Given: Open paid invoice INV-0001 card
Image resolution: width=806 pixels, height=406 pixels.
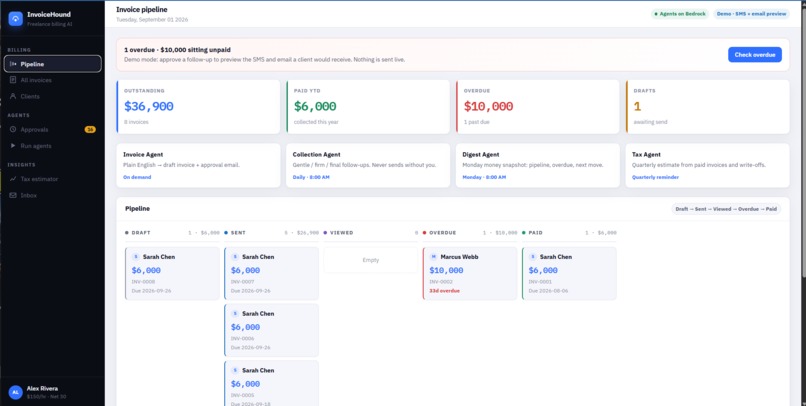Looking at the screenshot, I should pos(569,273).
